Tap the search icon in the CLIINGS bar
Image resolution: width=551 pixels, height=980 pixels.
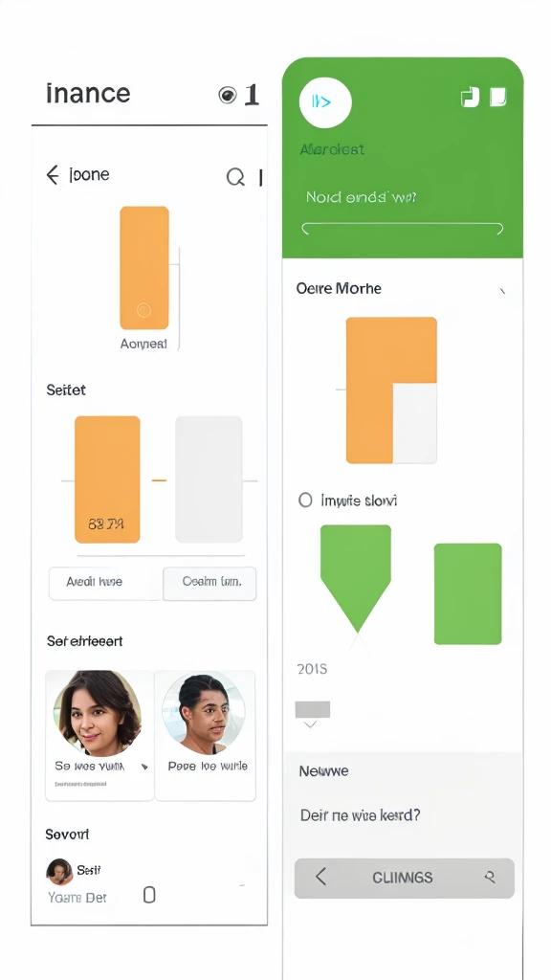tap(491, 877)
